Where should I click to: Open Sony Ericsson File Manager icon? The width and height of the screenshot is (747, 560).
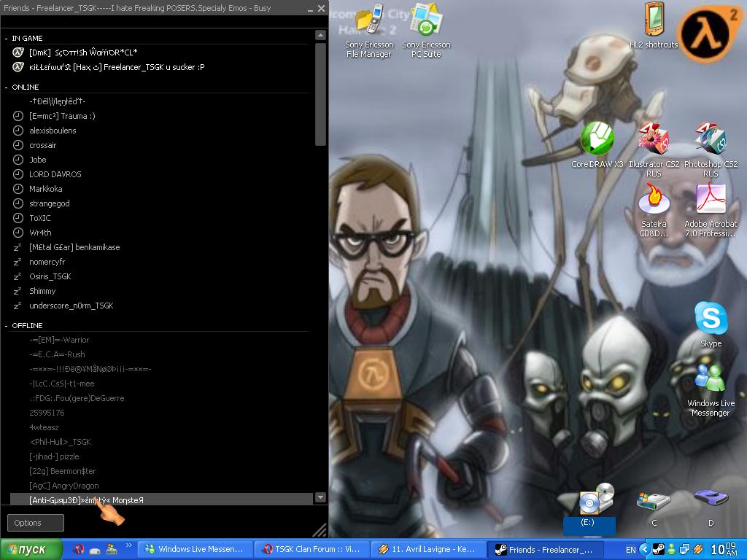(369, 22)
